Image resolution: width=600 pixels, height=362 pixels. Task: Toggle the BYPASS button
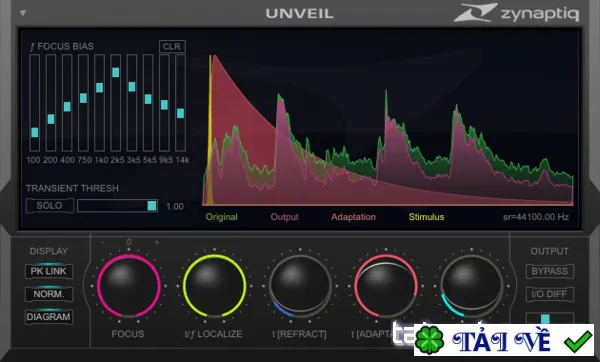[549, 271]
